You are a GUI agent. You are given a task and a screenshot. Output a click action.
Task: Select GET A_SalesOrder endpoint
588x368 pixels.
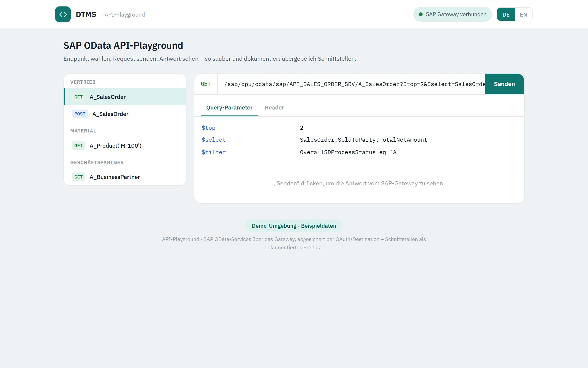[x=125, y=97]
